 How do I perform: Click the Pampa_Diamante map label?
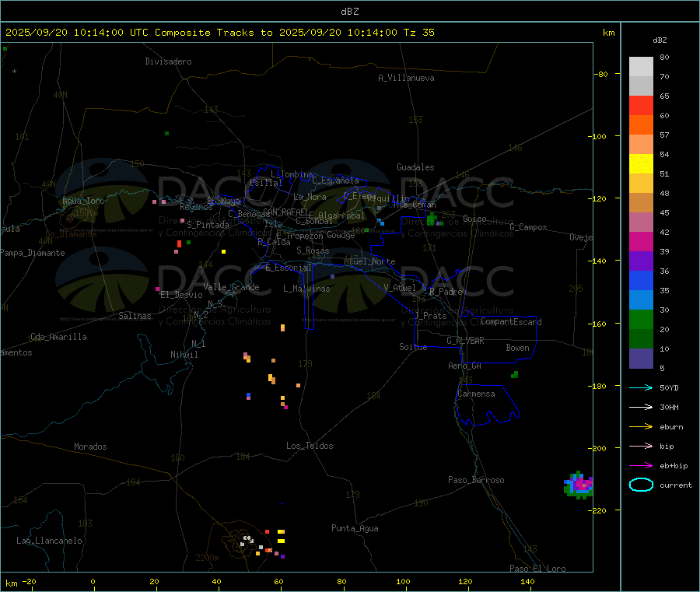click(x=33, y=253)
